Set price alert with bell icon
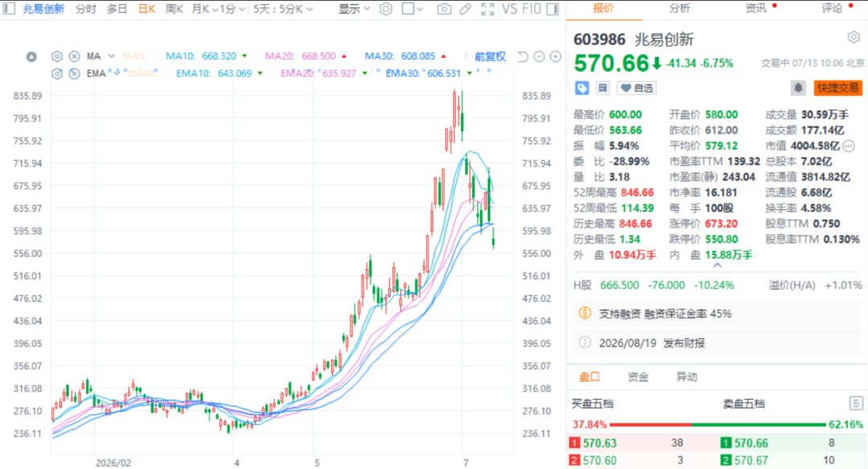 (x=798, y=88)
